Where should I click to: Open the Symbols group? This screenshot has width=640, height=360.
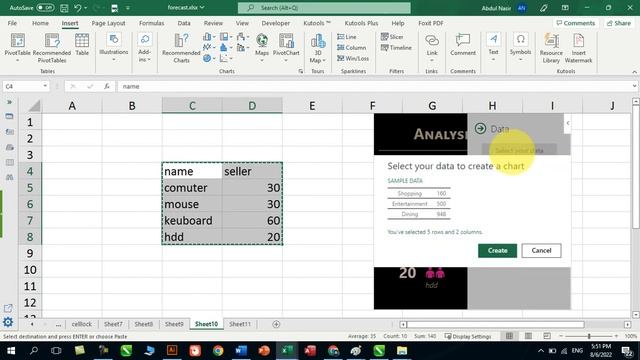click(x=520, y=47)
